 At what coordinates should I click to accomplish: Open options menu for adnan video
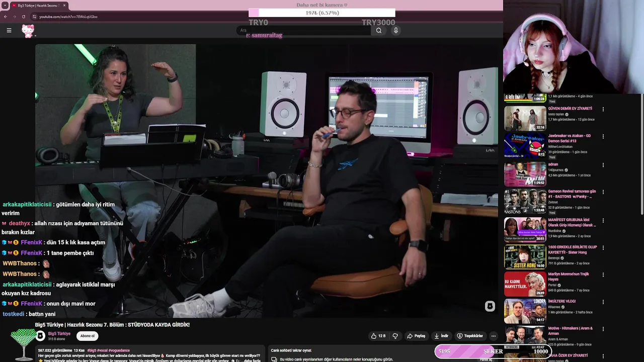[603, 165]
